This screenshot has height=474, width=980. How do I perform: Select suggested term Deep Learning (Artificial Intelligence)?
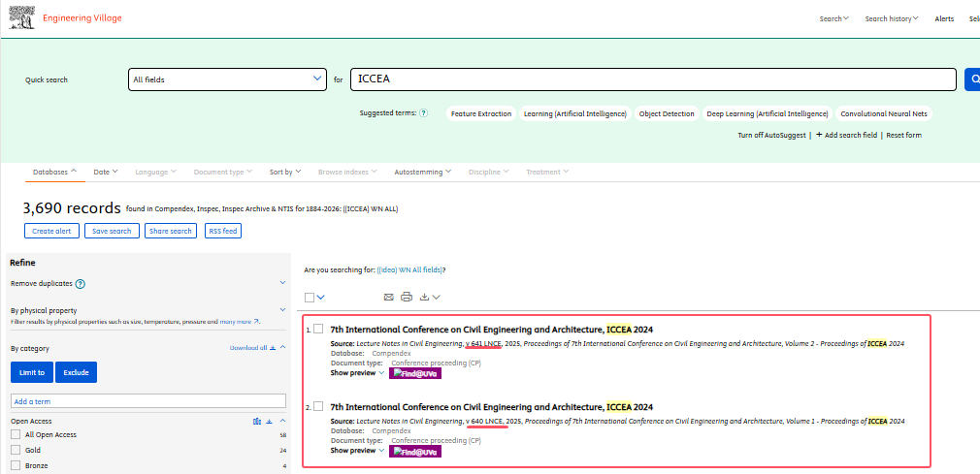[x=767, y=113]
